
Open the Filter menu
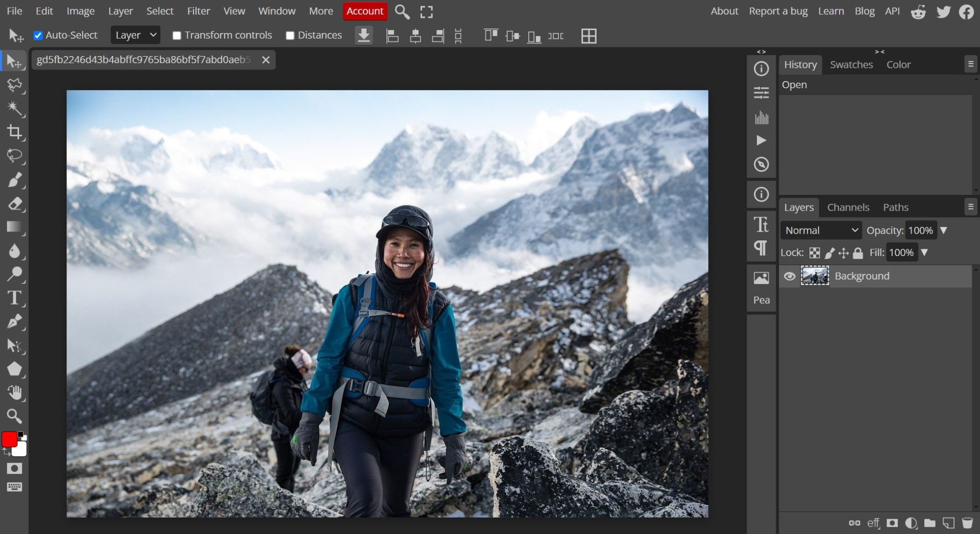tap(198, 11)
